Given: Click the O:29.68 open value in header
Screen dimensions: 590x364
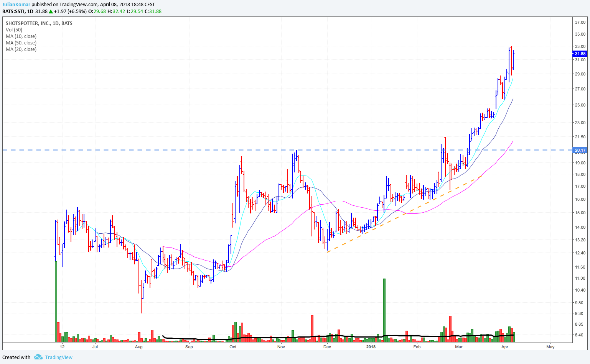Looking at the screenshot, I should pyautogui.click(x=97, y=11).
